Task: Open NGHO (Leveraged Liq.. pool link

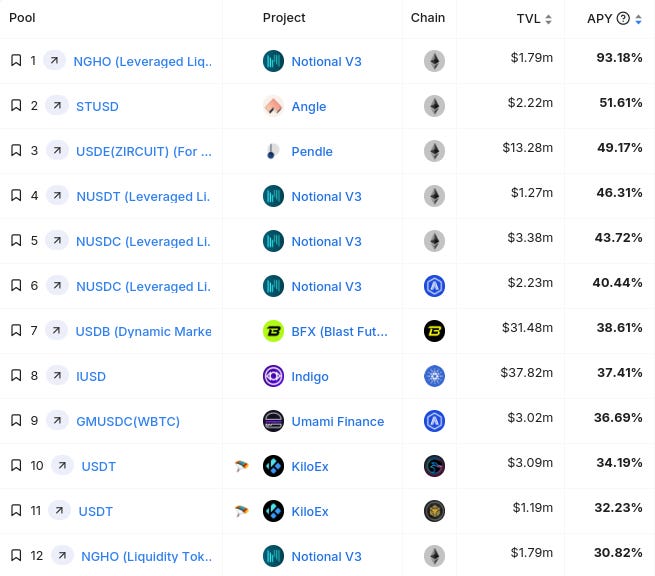Action: (142, 61)
